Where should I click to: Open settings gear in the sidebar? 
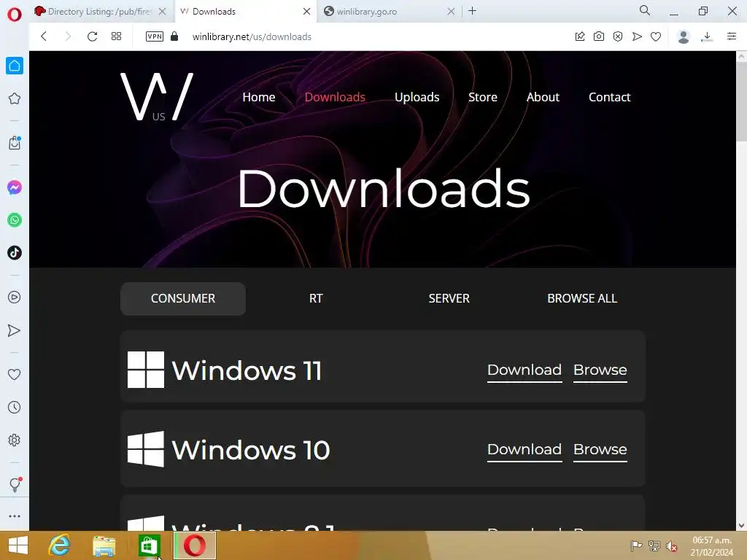tap(15, 440)
